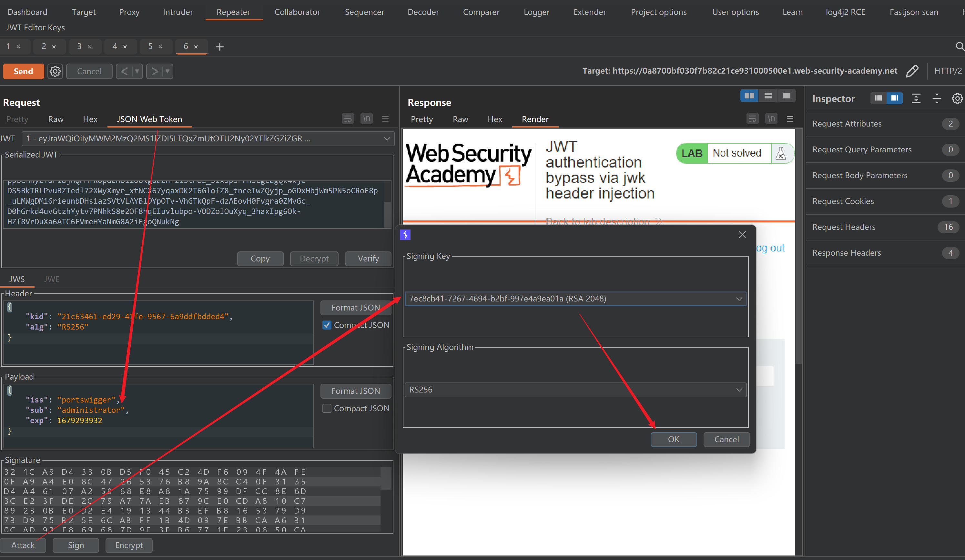This screenshot has height=560, width=965.
Task: Expand all Inspector sections icon
Action: [916, 98]
